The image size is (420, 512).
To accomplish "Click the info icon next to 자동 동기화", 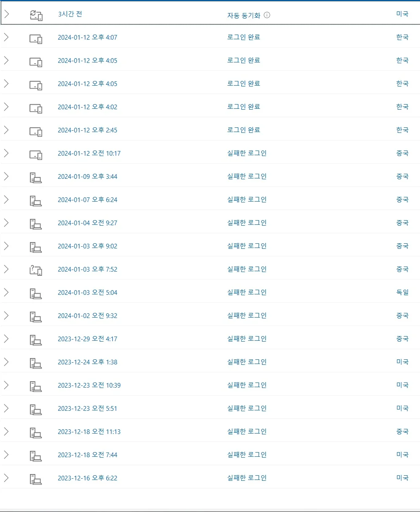I will click(x=267, y=15).
